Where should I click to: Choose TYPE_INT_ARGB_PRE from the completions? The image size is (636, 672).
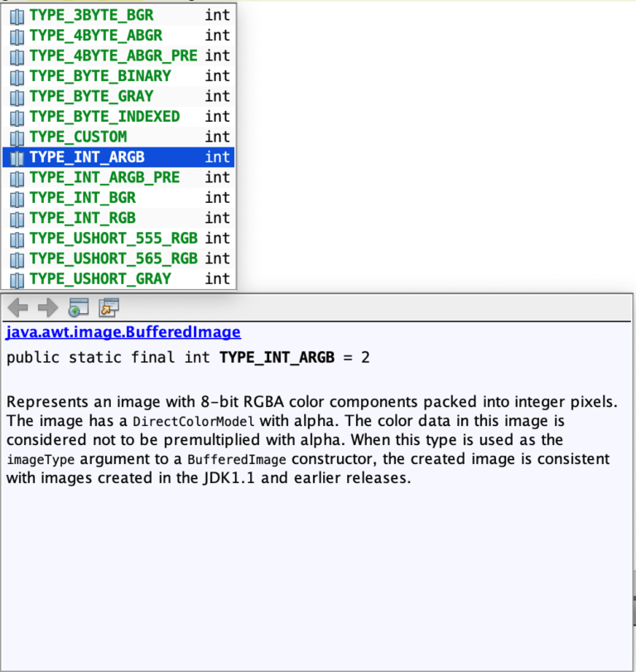(x=104, y=177)
